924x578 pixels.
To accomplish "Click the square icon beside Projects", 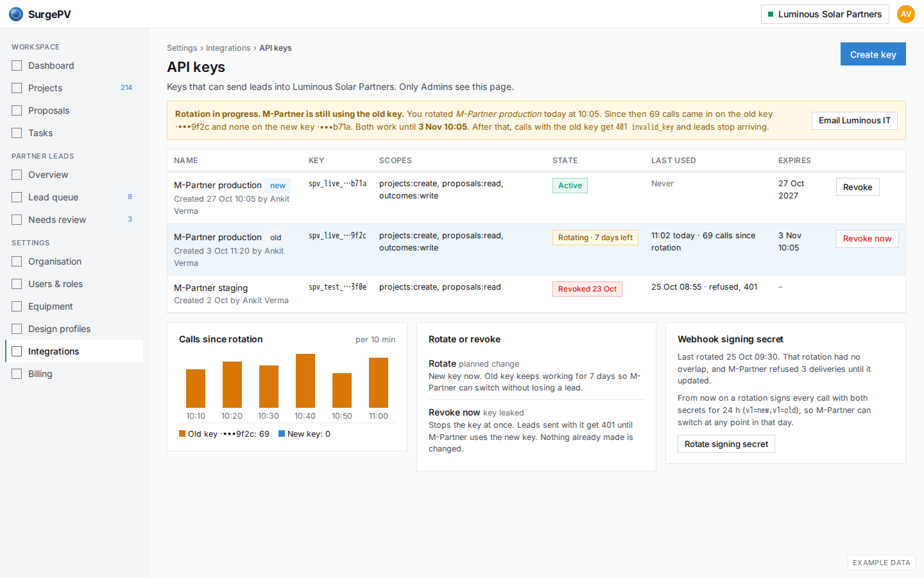I will point(17,88).
